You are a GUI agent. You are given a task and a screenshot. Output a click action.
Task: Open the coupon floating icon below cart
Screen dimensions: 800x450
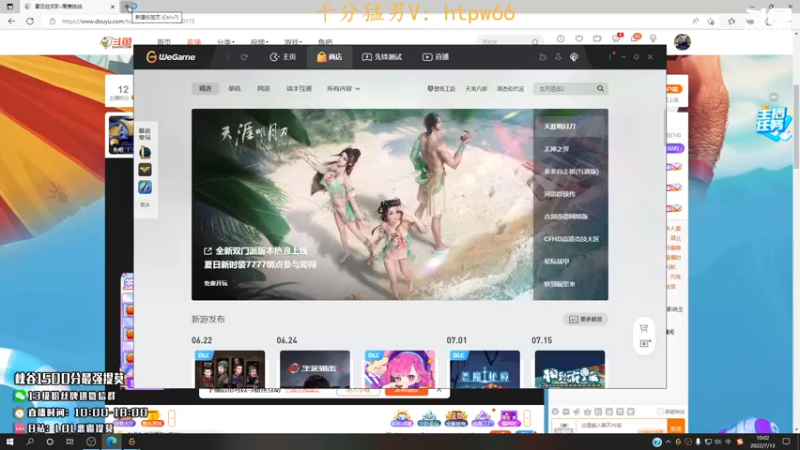click(x=644, y=343)
